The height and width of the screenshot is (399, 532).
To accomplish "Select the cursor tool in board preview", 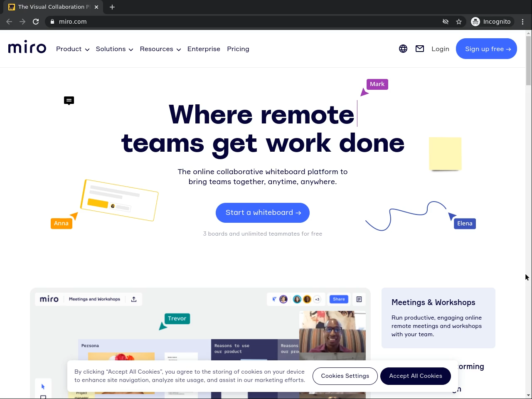I will click(43, 387).
